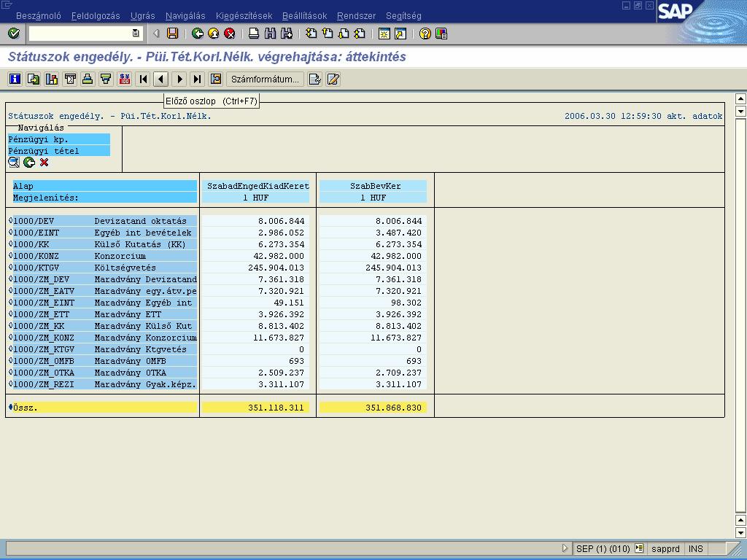
Task: Click the red Cancel icon
Action: [x=230, y=34]
